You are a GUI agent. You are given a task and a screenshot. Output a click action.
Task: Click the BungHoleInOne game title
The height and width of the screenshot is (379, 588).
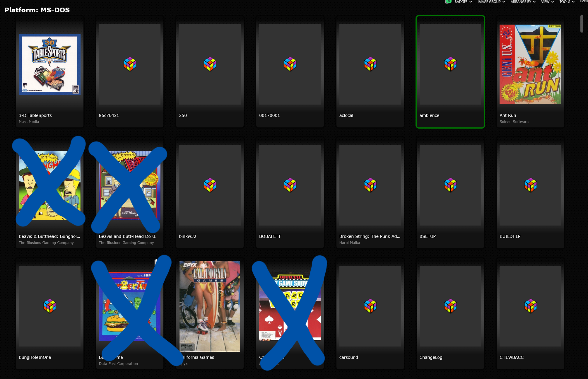(35, 357)
